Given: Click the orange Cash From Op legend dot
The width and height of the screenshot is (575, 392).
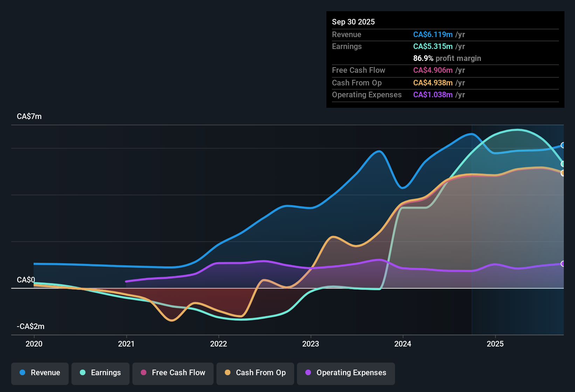Looking at the screenshot, I should click(x=228, y=373).
